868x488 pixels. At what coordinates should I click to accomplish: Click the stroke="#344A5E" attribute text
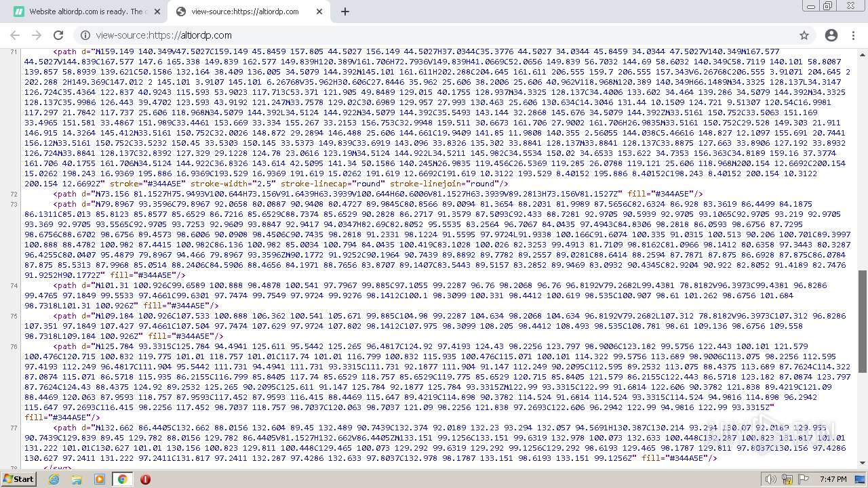(148, 184)
